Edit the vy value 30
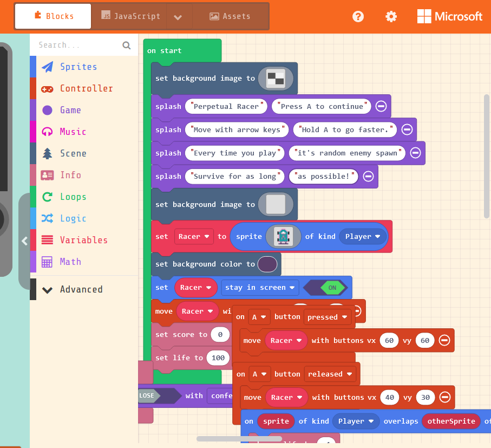This screenshot has height=448, width=491. coord(425,397)
